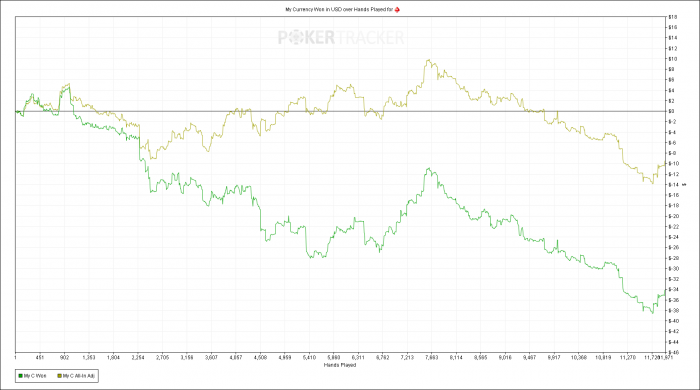Click the x-axis label 4,508
The width and height of the screenshot is (700, 390).
(x=260, y=357)
